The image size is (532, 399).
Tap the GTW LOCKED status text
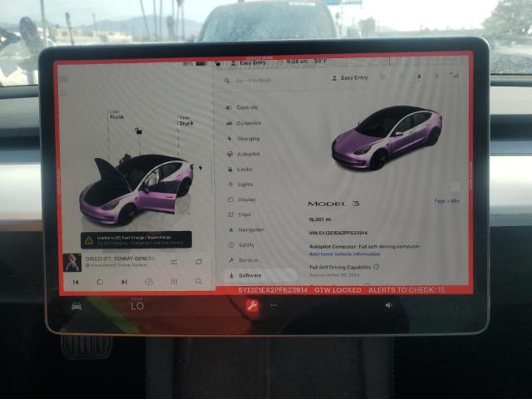point(337,290)
